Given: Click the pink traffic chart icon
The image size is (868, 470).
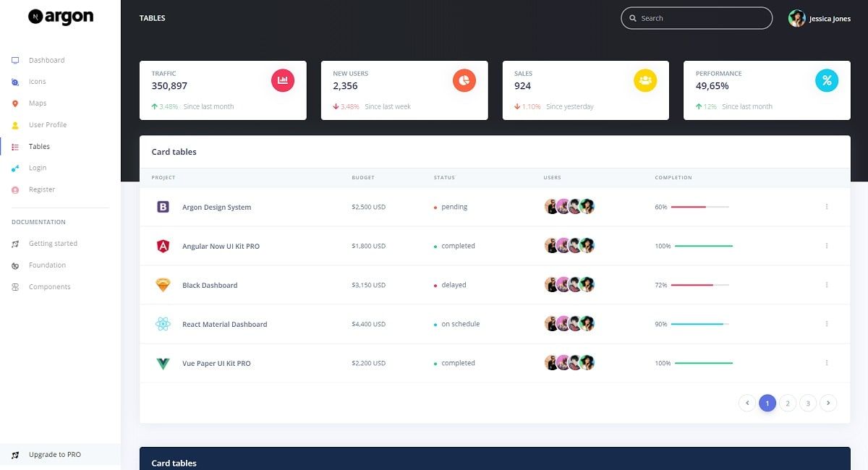Looking at the screenshot, I should click(x=283, y=80).
